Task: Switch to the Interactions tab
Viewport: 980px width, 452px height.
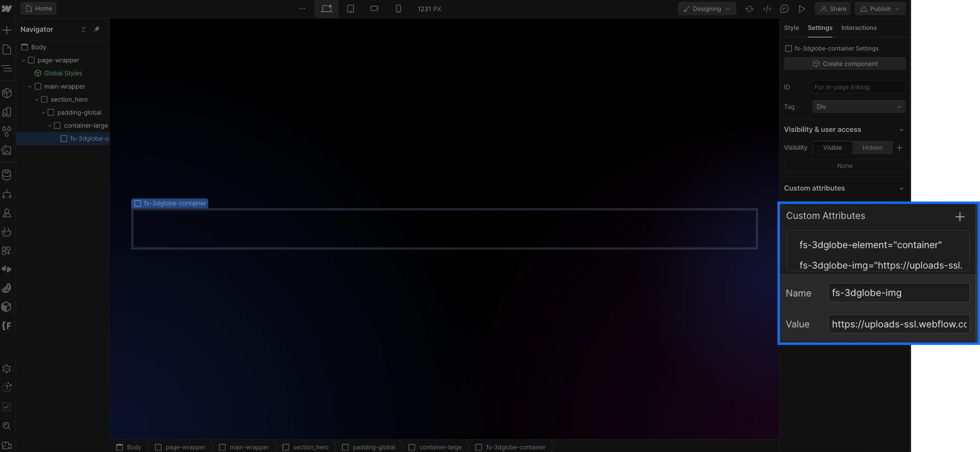Action: click(859, 28)
